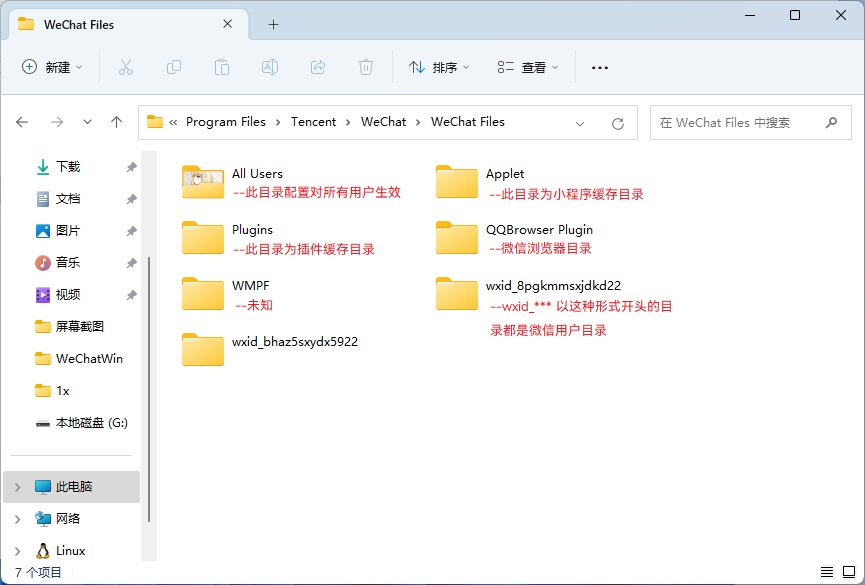865x585 pixels.
Task: Refresh the current folder view
Action: [618, 123]
